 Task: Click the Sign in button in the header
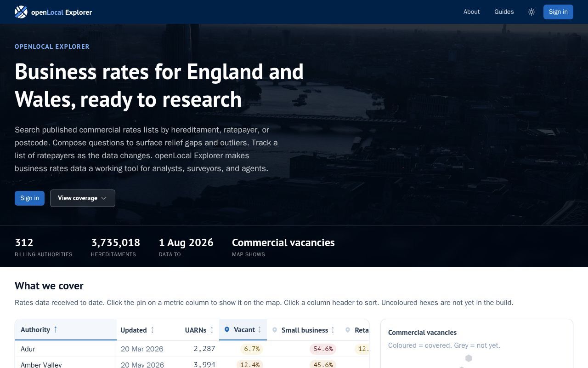pyautogui.click(x=558, y=12)
